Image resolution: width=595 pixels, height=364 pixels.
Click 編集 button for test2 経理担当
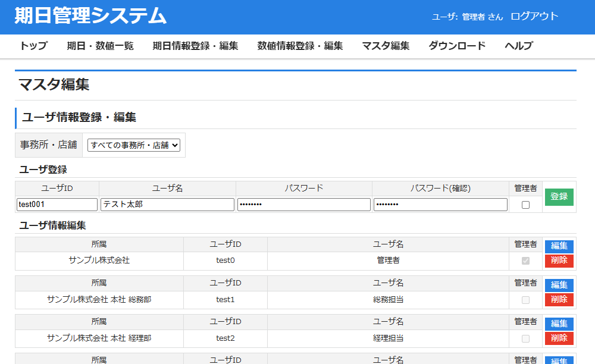(559, 324)
